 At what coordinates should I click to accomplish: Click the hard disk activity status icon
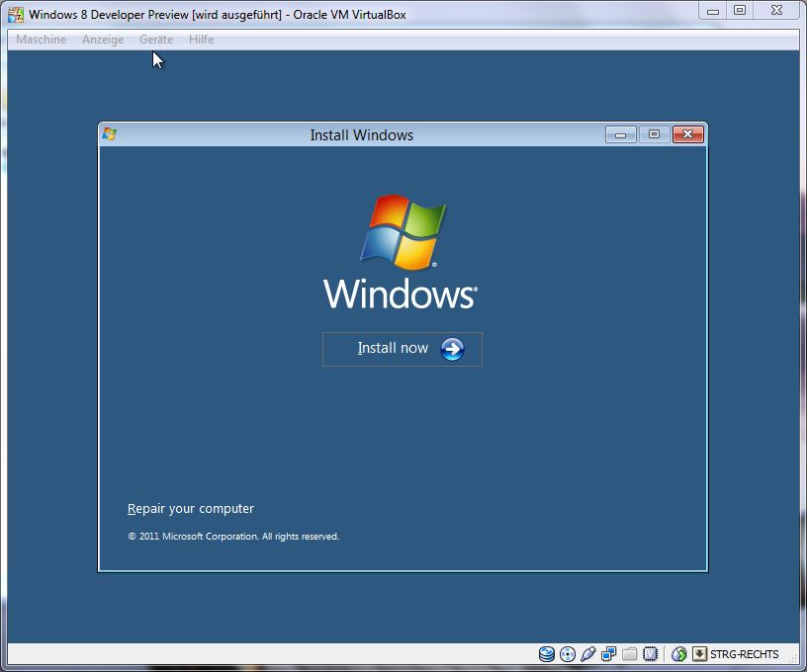point(547,654)
